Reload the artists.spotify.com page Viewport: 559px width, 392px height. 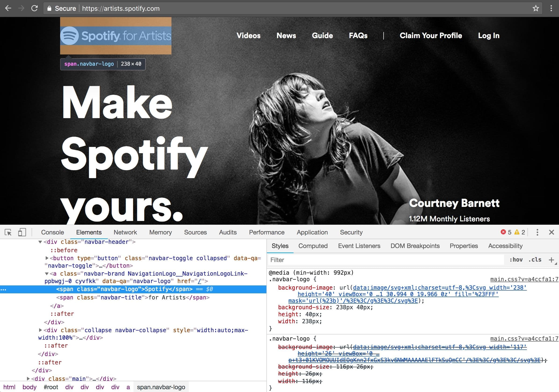(x=34, y=8)
